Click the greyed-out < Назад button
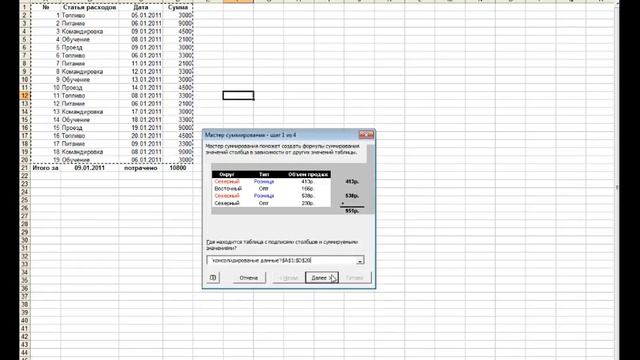The width and height of the screenshot is (640, 360). pyautogui.click(x=288, y=278)
